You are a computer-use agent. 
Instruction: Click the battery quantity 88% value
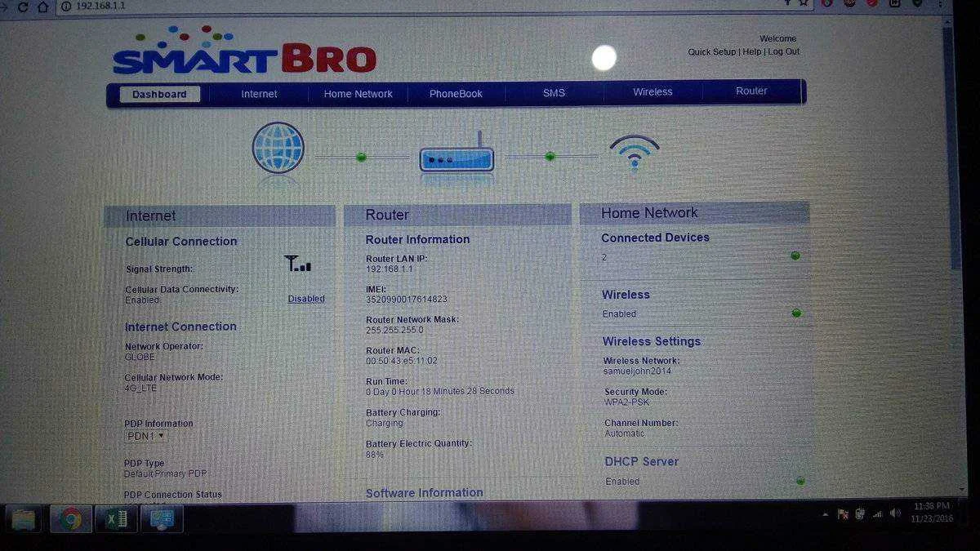coord(375,454)
